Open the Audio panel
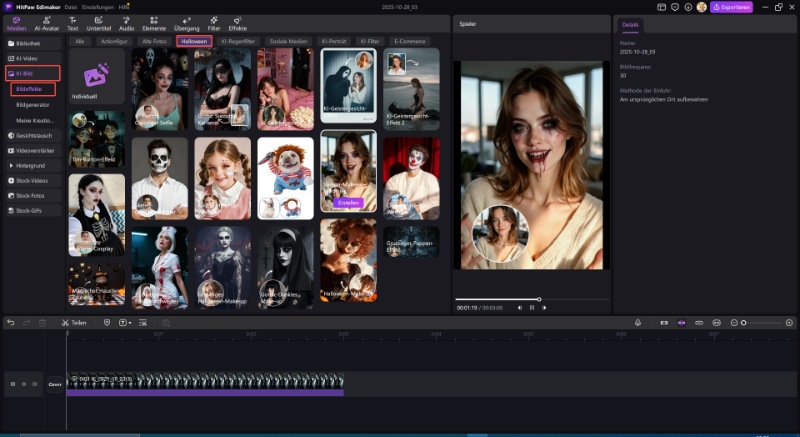The image size is (800, 437). [126, 23]
